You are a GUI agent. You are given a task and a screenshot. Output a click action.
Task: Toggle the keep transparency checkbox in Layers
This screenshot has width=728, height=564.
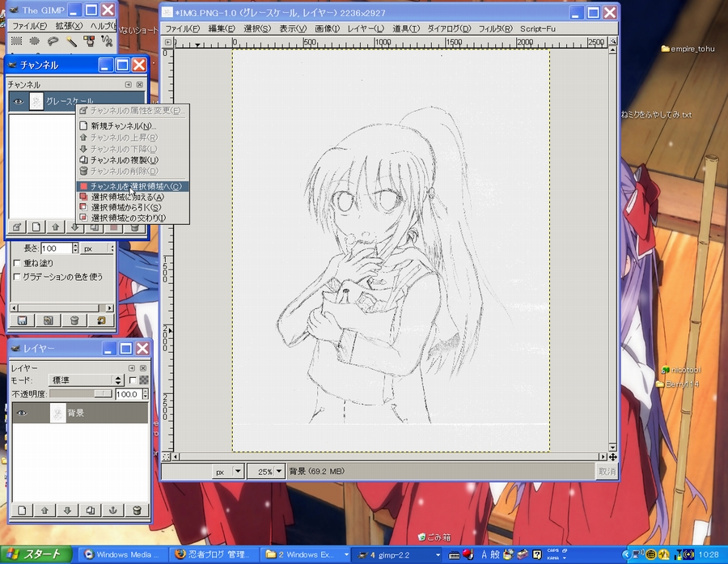tap(133, 380)
